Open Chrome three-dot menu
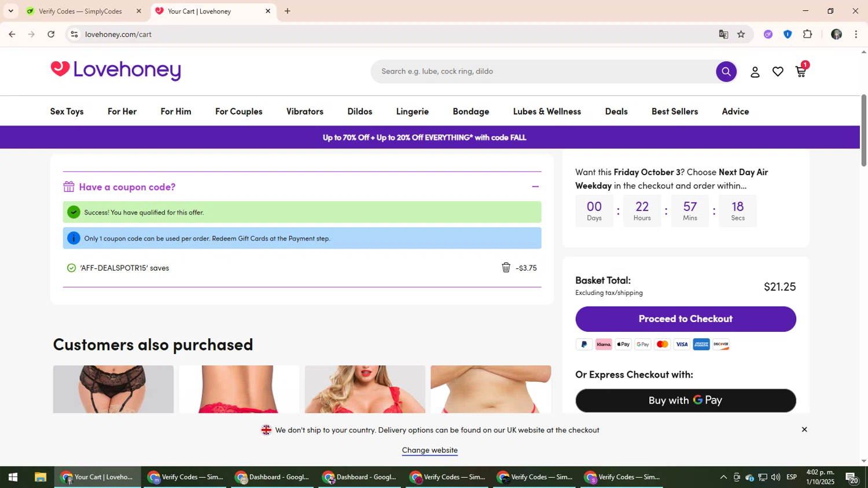 (856, 35)
